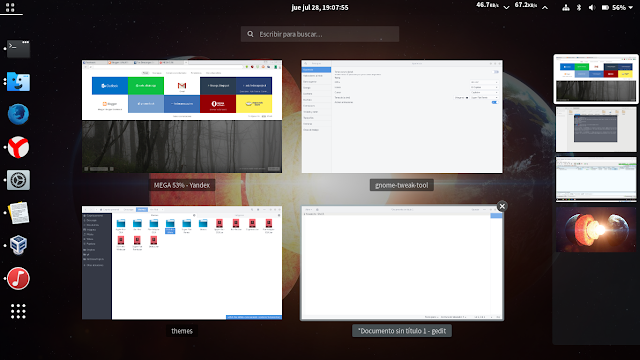Open the notepad text editor dock icon
This screenshot has height=360, width=640.
tap(18, 213)
